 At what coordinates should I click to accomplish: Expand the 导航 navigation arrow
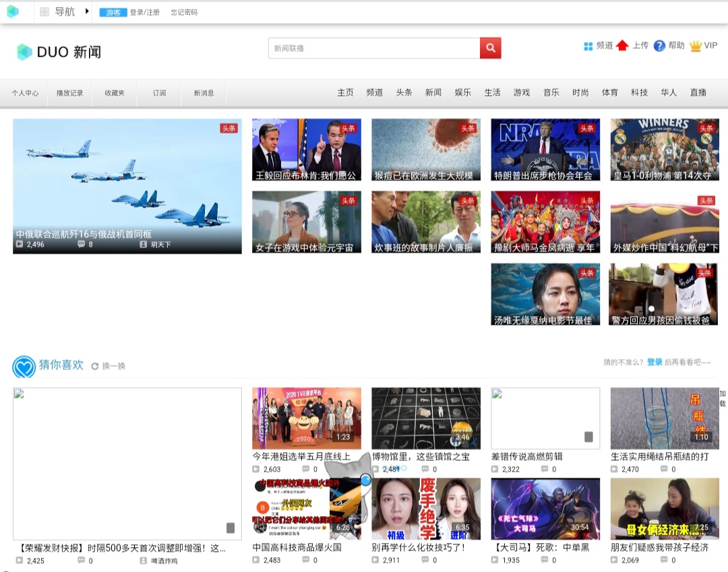tap(87, 11)
